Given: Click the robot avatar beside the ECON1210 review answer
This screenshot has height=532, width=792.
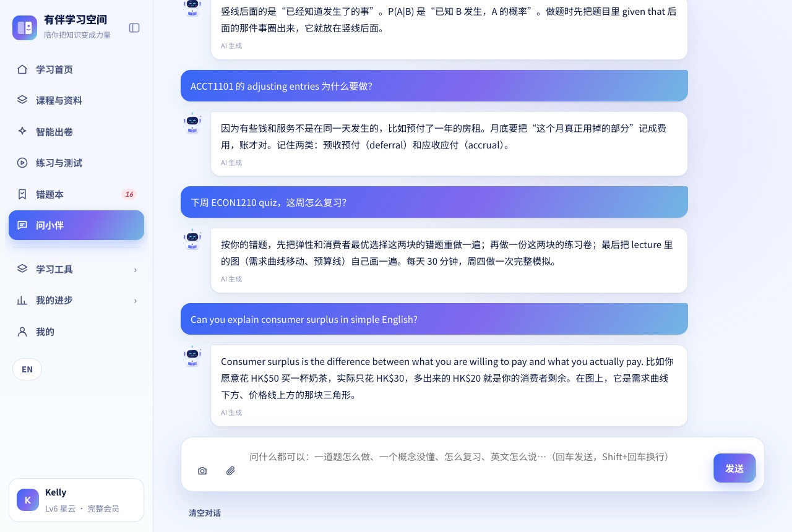Looking at the screenshot, I should (193, 239).
